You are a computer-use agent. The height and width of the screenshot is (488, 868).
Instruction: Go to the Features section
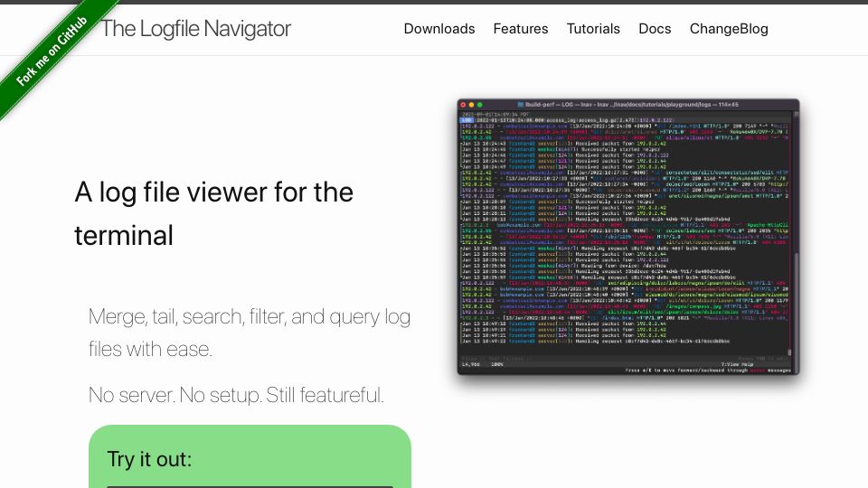(x=521, y=29)
